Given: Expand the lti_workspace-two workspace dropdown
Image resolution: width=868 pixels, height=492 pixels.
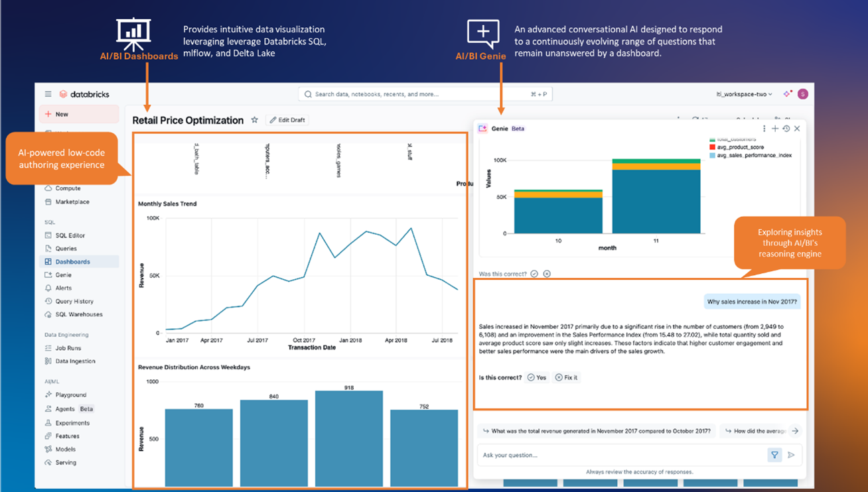Looking at the screenshot, I should (744, 94).
